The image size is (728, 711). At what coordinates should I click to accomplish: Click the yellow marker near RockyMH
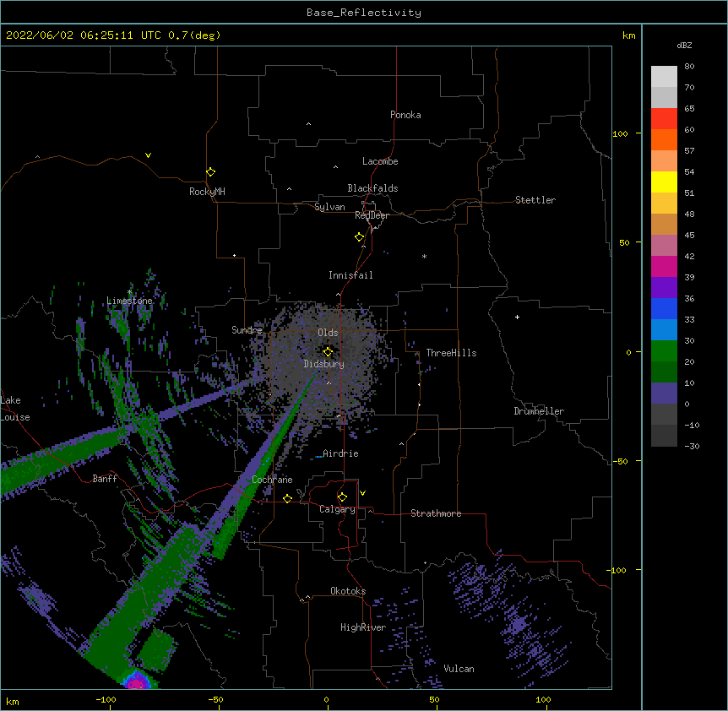tap(210, 171)
